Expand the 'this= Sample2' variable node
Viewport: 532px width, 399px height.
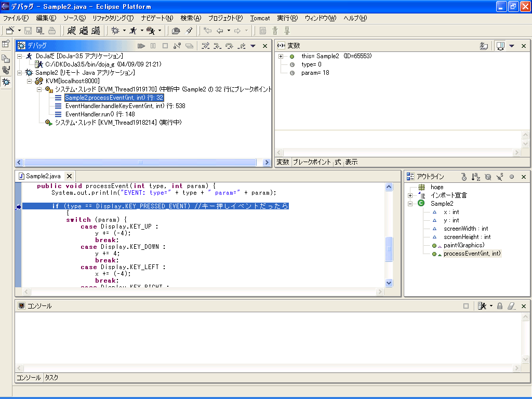[281, 56]
